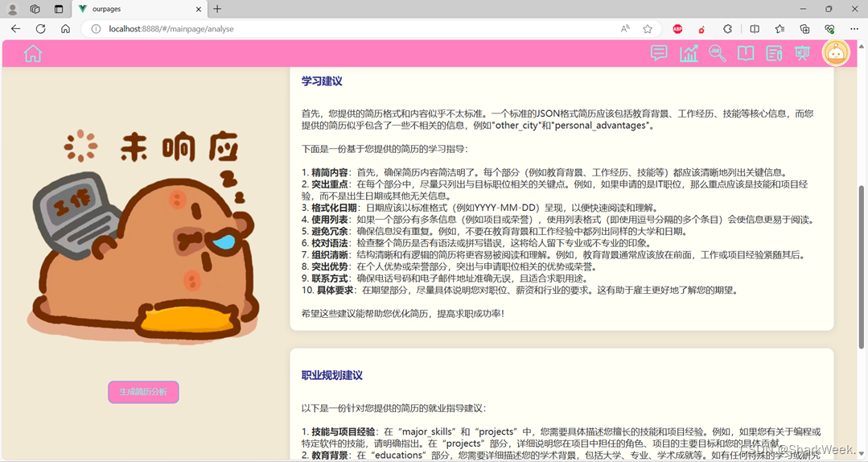Open the user avatar in navbar
This screenshot has height=462, width=868.
pos(836,53)
